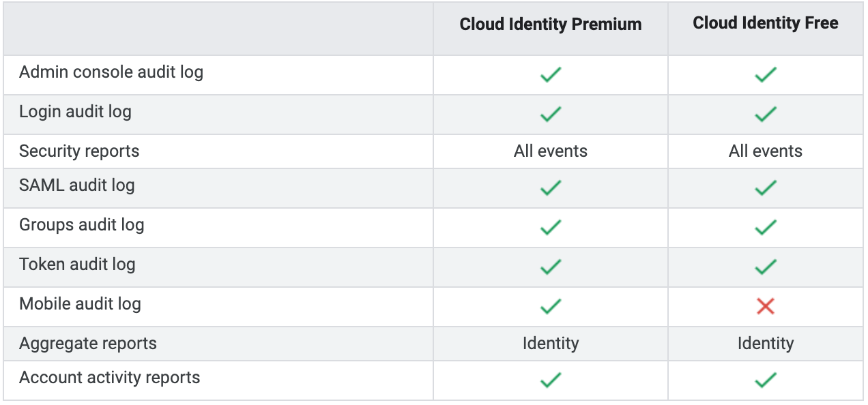Click the Security reports row label
Image resolution: width=868 pixels, height=405 pixels.
(79, 151)
